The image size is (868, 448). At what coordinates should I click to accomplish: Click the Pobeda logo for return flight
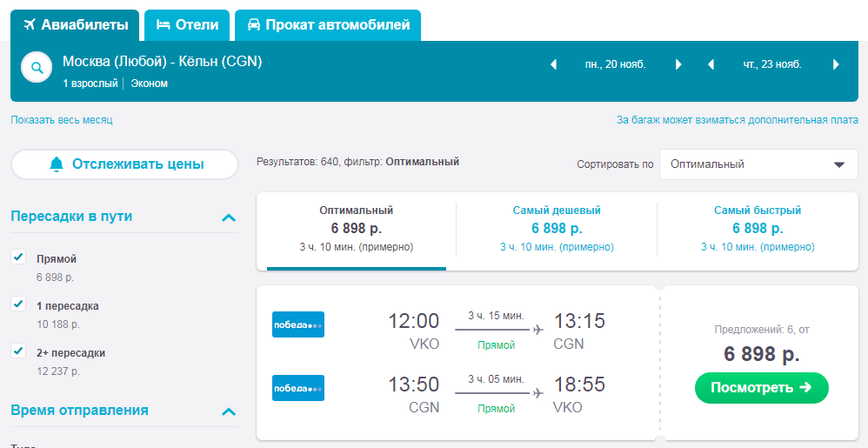[x=298, y=388]
